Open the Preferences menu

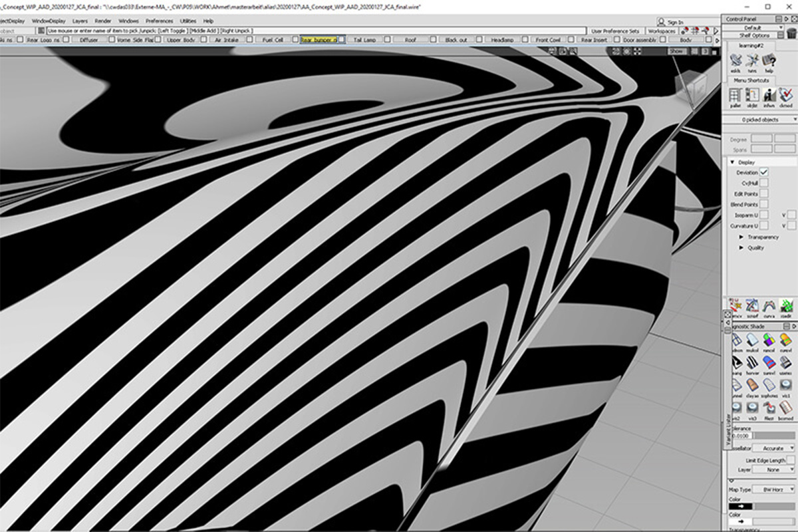tap(159, 21)
